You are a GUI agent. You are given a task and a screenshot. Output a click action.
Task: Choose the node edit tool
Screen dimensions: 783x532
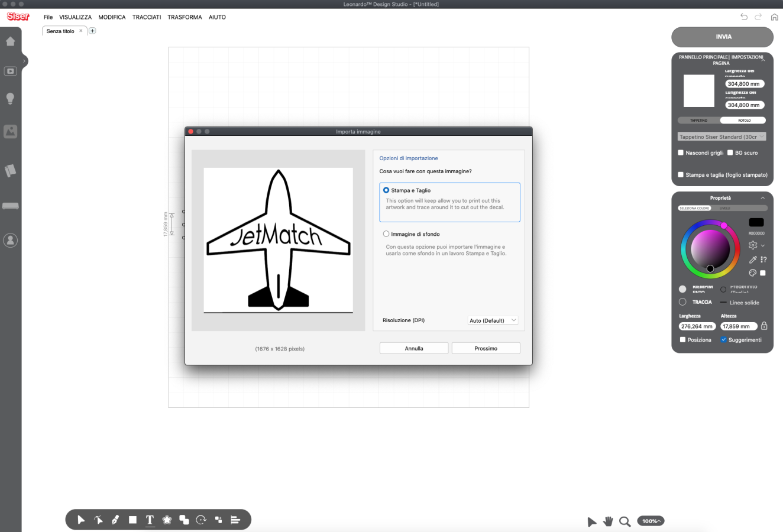click(x=98, y=520)
